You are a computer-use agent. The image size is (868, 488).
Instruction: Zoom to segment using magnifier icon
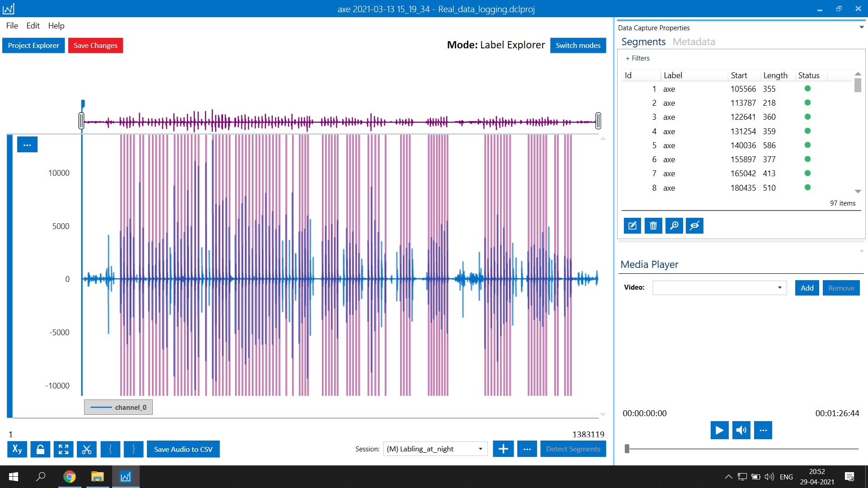point(674,225)
